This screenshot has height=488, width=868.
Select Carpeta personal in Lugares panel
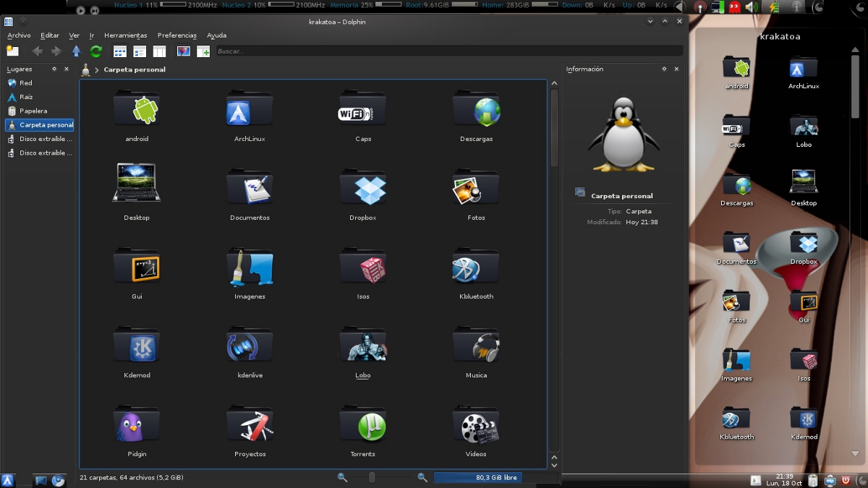[x=39, y=125]
